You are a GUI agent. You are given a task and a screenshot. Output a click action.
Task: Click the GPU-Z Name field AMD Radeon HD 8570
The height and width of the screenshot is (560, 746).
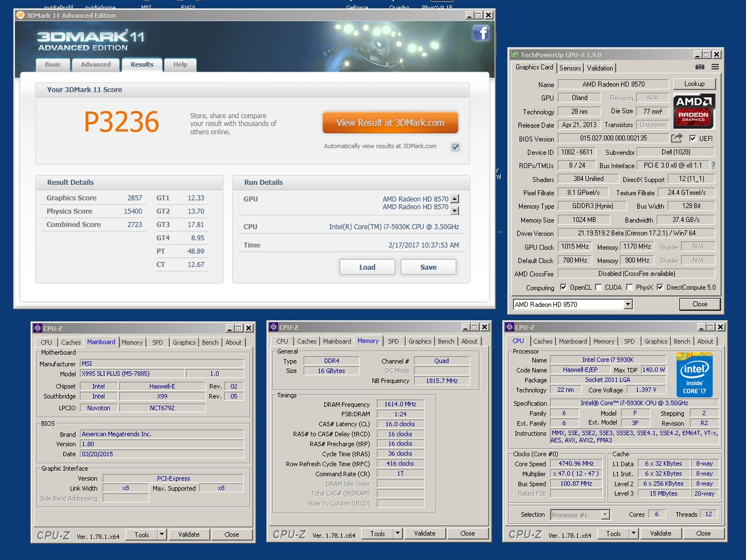pyautogui.click(x=613, y=84)
